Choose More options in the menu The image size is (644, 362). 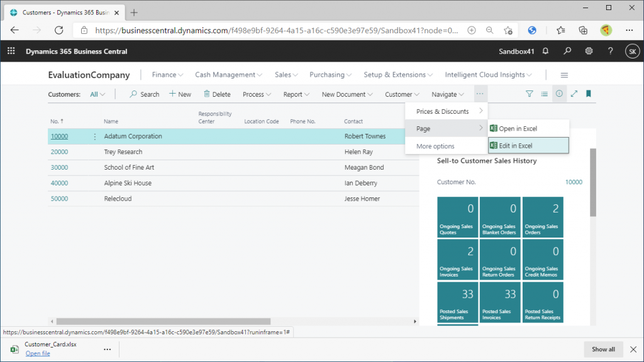(447, 146)
